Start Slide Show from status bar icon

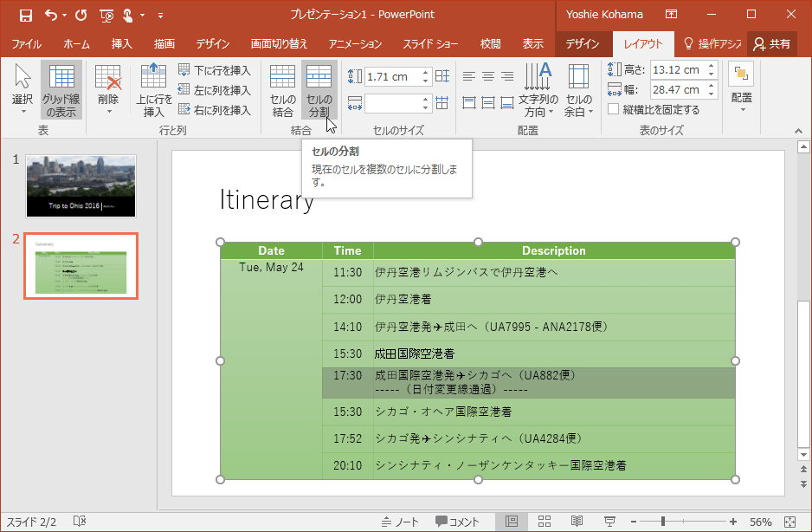(x=610, y=522)
